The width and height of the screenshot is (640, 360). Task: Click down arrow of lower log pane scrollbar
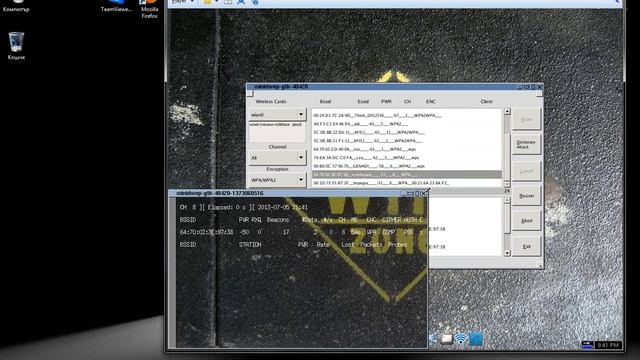pyautogui.click(x=507, y=253)
